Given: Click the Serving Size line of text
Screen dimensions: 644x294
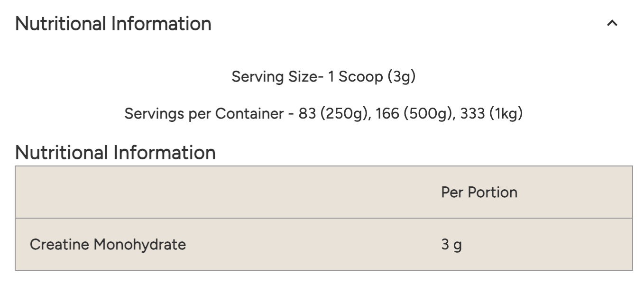Looking at the screenshot, I should [323, 76].
